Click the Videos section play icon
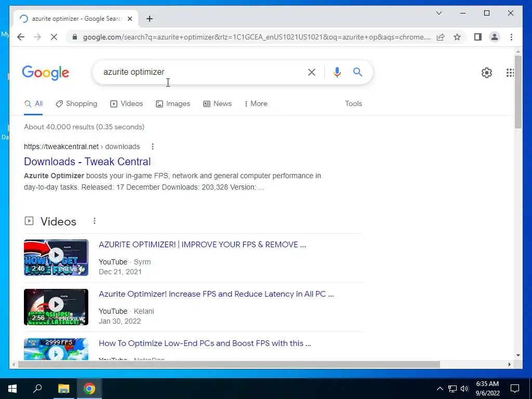Screen dimensions: 532x399 (29, 221)
